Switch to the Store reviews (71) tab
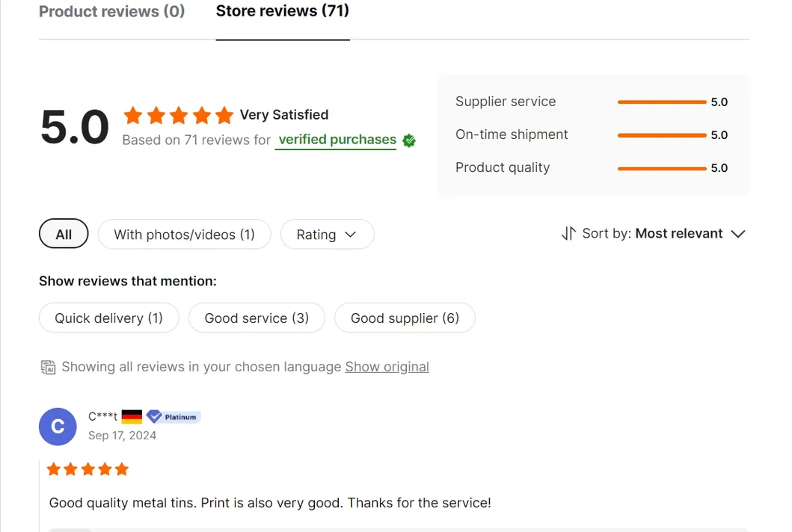The image size is (792, 532). coord(282,11)
